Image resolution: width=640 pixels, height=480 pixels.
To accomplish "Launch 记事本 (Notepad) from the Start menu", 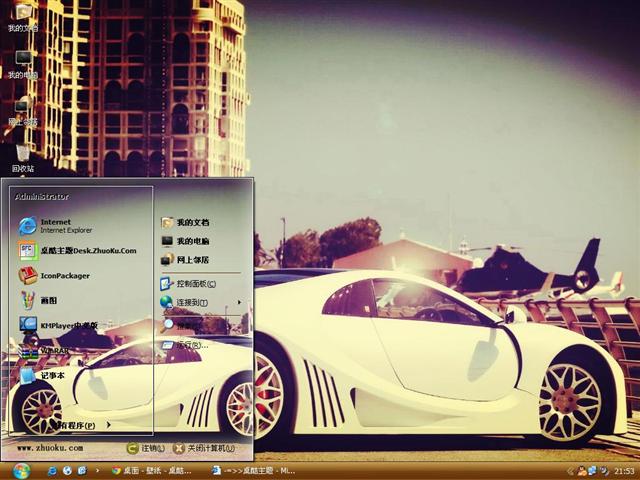I will click(50, 376).
